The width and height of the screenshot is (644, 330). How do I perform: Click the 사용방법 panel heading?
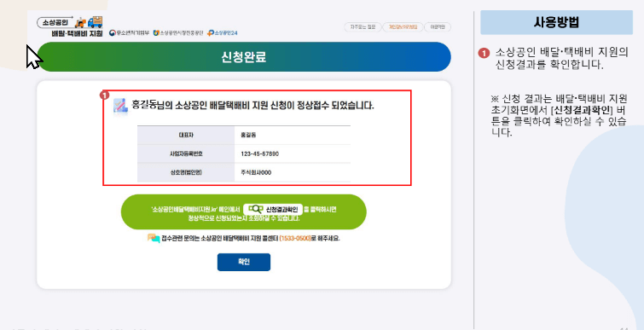(556, 22)
